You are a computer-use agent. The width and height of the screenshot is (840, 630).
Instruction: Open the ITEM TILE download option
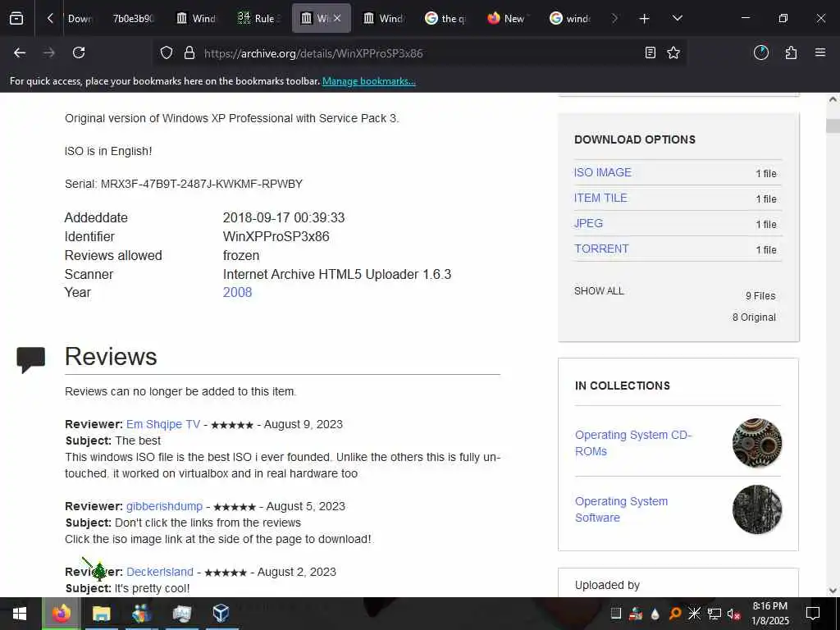pyautogui.click(x=600, y=198)
